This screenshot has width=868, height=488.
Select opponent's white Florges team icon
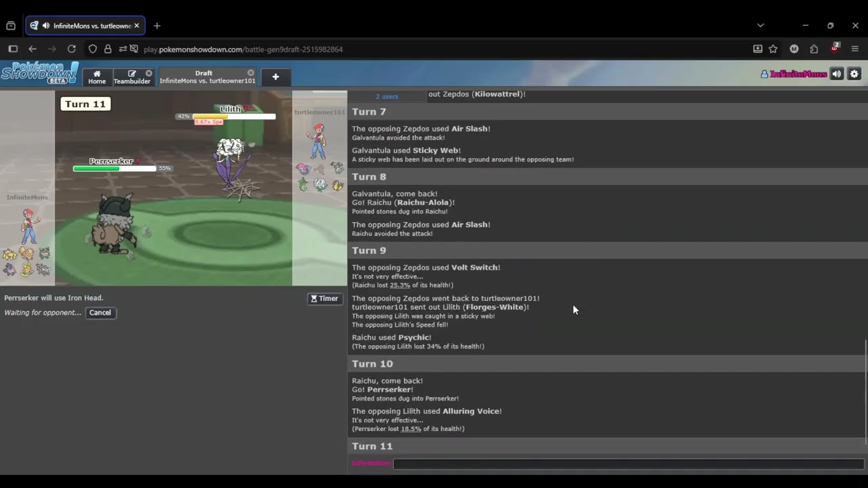click(320, 184)
